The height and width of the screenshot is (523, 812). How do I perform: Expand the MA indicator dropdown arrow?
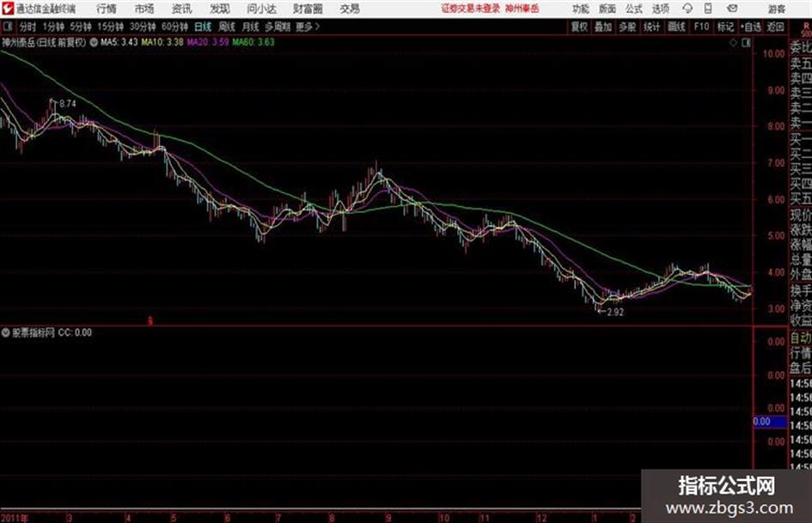pyautogui.click(x=94, y=42)
